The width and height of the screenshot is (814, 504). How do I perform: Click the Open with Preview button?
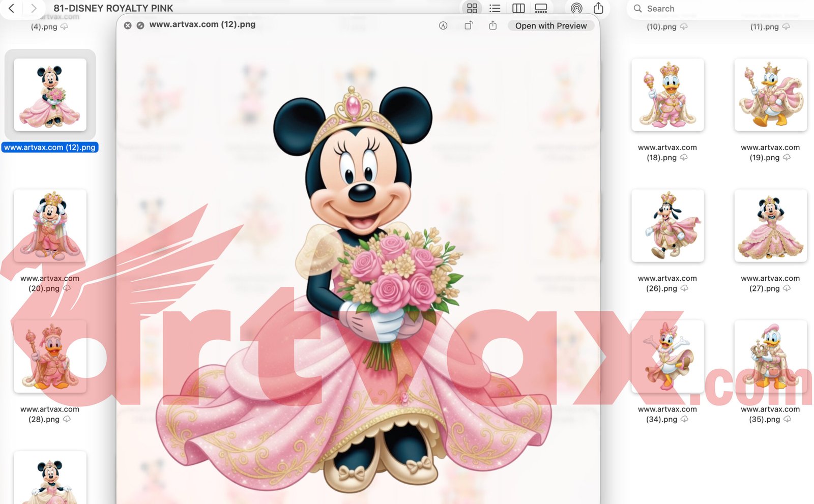[x=550, y=26]
